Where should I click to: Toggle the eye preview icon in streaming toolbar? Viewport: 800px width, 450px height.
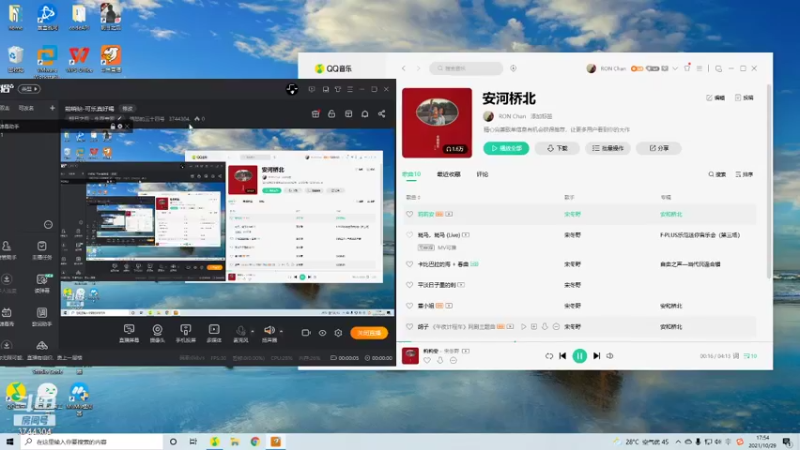coord(322,333)
